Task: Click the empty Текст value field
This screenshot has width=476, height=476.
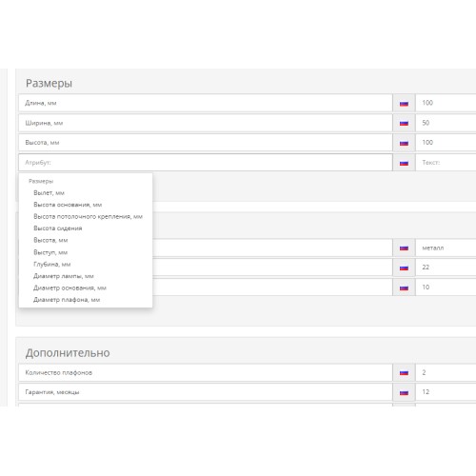Action: coord(446,163)
